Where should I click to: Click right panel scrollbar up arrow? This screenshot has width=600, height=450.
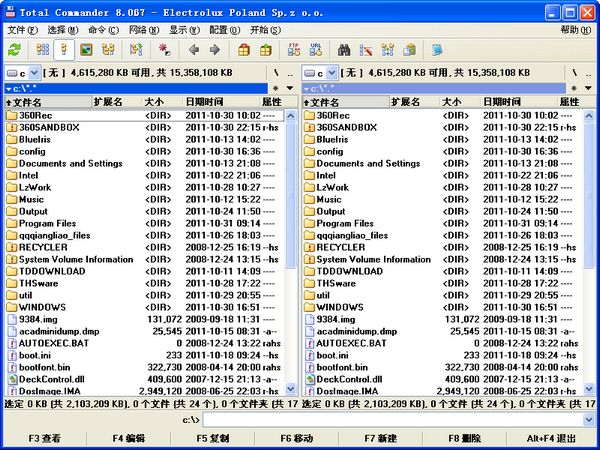(589, 115)
